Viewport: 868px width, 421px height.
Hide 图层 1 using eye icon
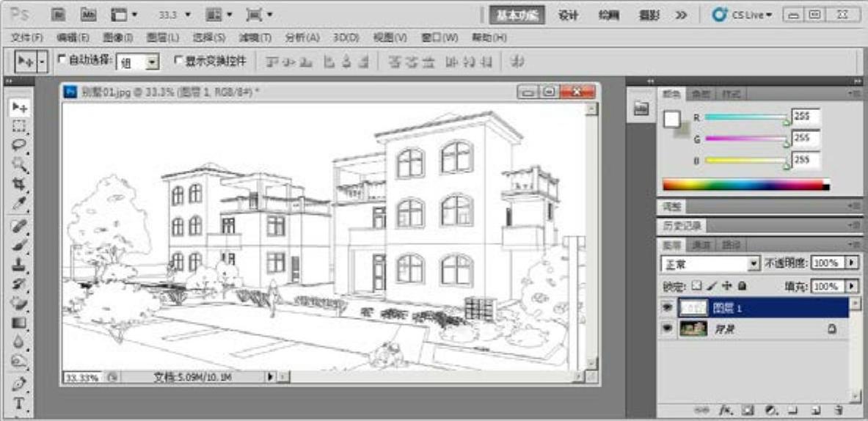tap(667, 309)
